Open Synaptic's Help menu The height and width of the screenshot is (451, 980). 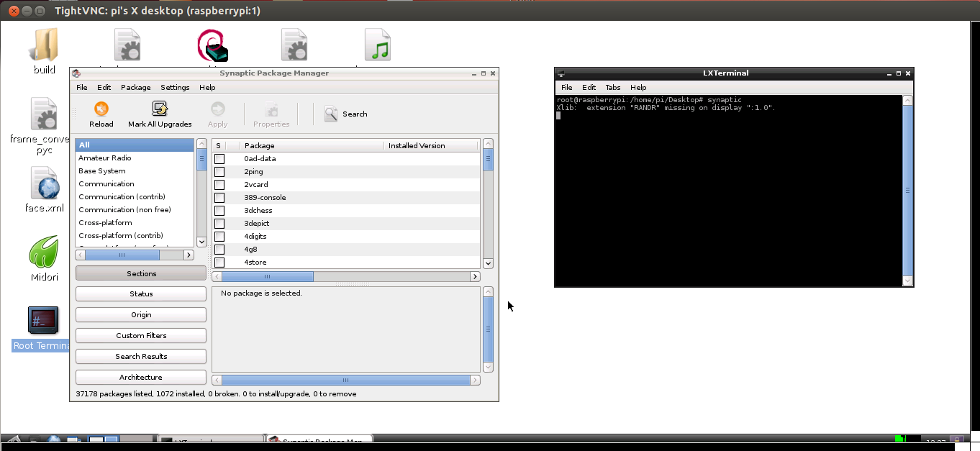tap(207, 87)
